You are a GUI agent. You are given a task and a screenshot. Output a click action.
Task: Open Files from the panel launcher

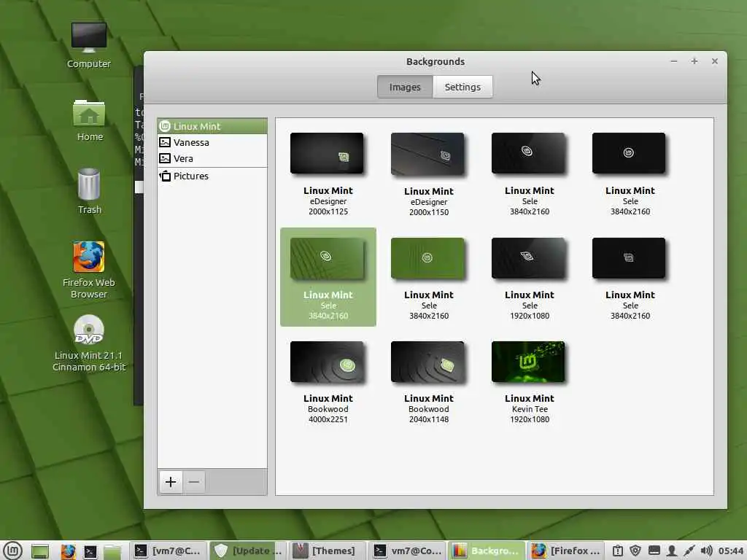tap(112, 551)
